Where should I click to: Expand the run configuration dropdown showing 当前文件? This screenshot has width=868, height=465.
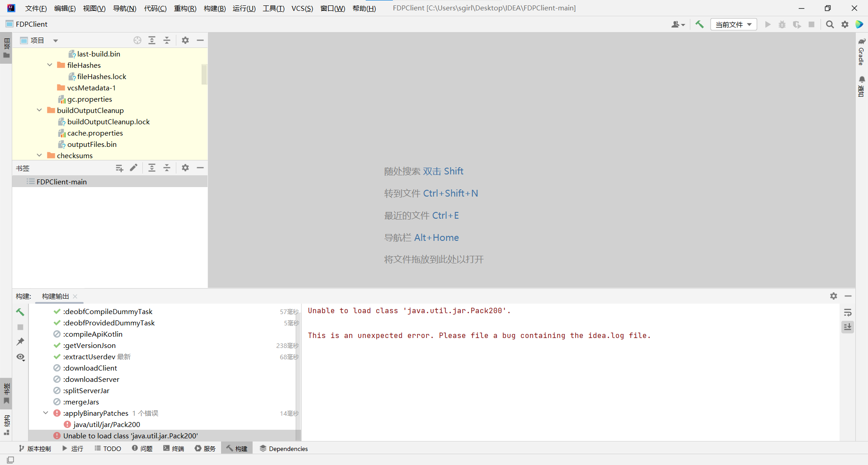(733, 24)
